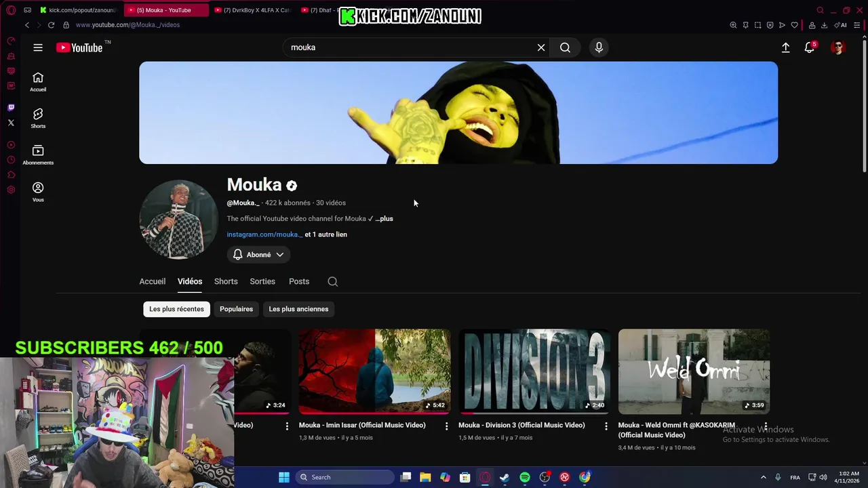Viewport: 868px width, 488px height.
Task: Start voice search with microphone
Action: [x=599, y=47]
